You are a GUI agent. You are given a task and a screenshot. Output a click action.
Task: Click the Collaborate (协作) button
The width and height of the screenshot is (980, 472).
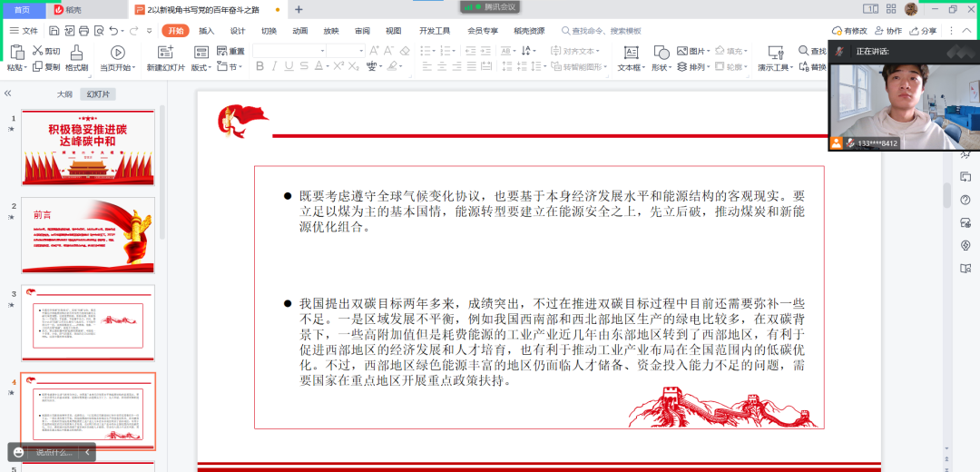point(889,30)
